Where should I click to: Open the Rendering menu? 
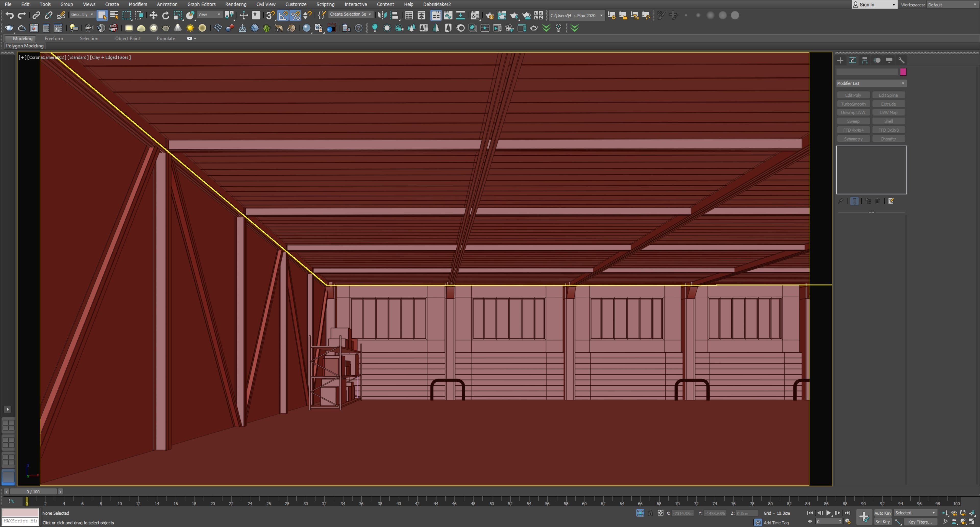236,4
